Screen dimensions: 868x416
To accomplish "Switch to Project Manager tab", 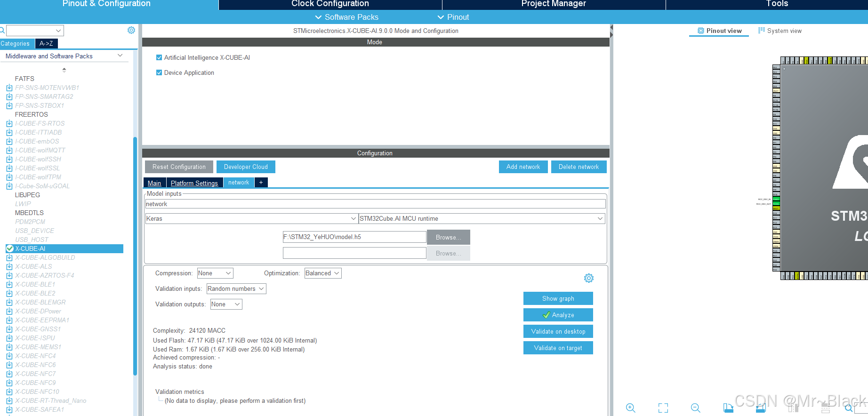I will [x=554, y=4].
